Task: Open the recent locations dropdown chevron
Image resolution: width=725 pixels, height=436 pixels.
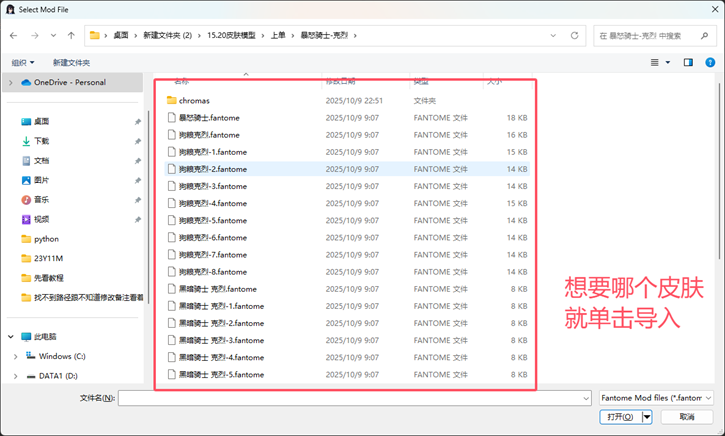Action: (53, 36)
